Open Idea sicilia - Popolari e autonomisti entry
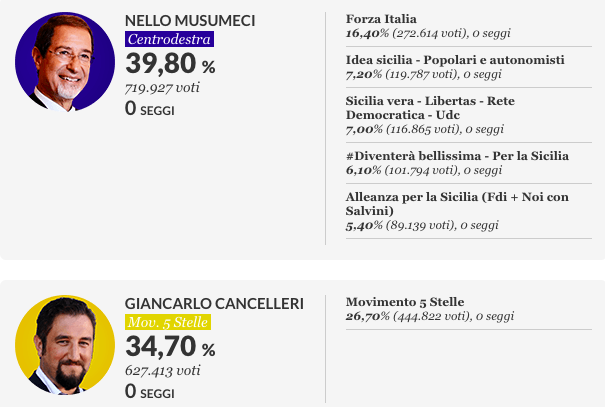The width and height of the screenshot is (605, 407). [x=469, y=67]
